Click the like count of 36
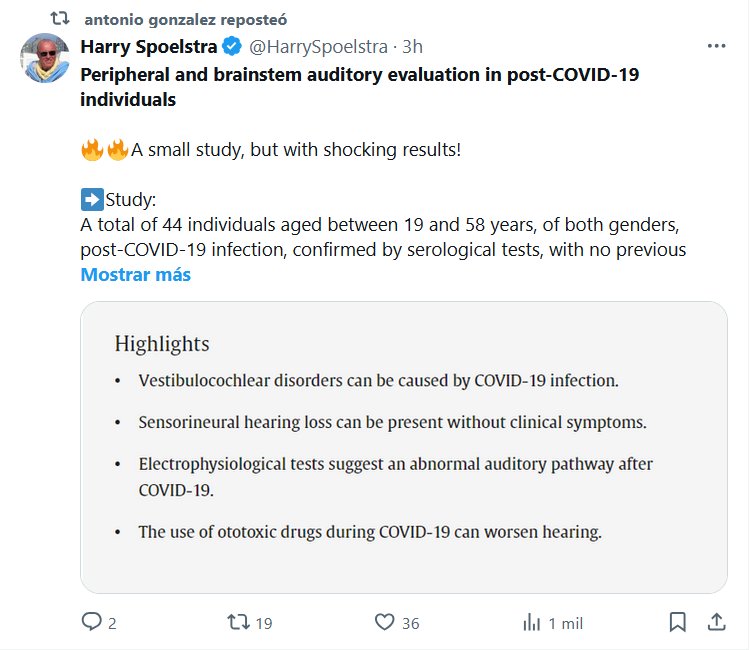Image resolution: width=756 pixels, height=650 pixels. (410, 623)
